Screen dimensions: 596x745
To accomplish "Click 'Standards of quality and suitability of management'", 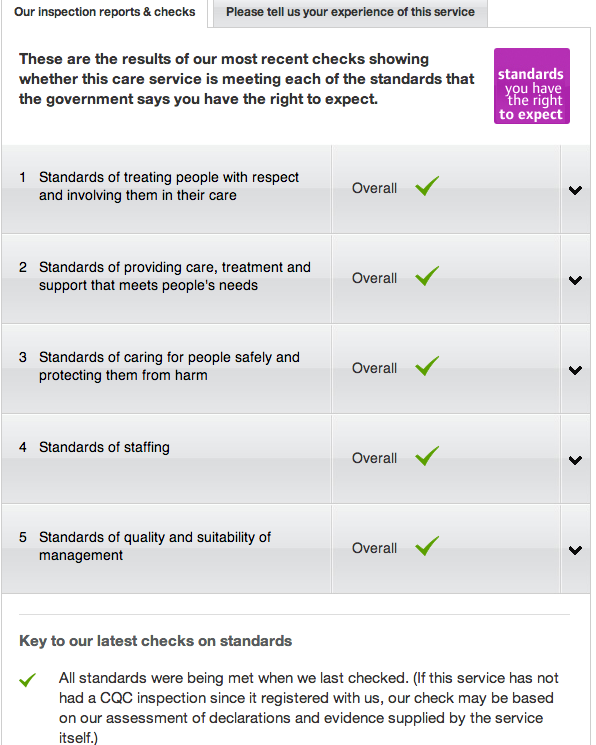I will 155,546.
